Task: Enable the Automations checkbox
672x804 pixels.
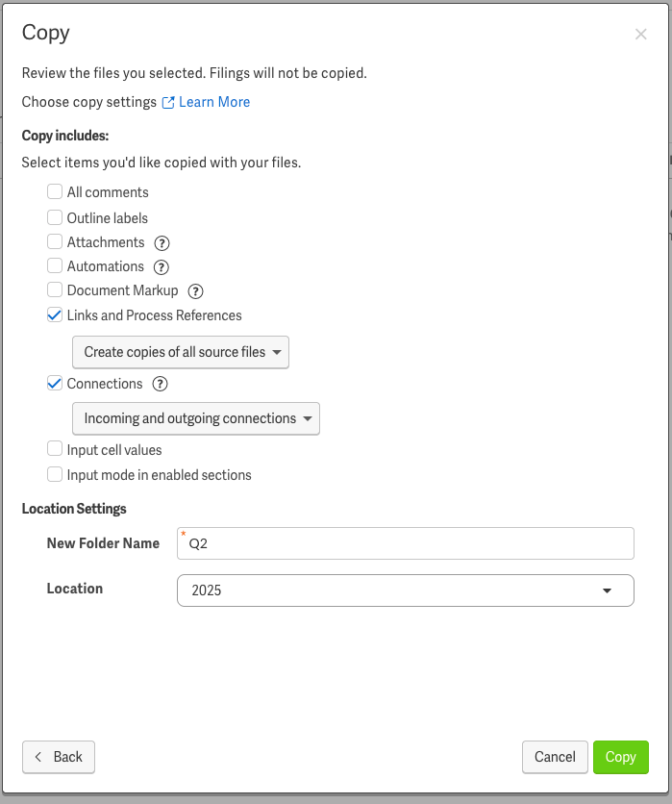Action: [x=55, y=265]
